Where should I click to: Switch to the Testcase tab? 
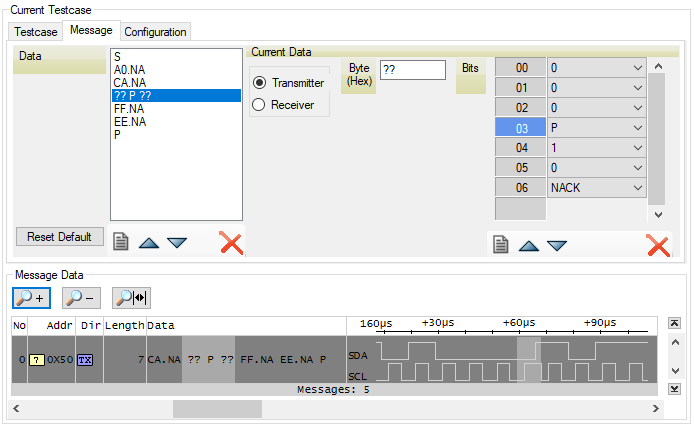(x=36, y=32)
